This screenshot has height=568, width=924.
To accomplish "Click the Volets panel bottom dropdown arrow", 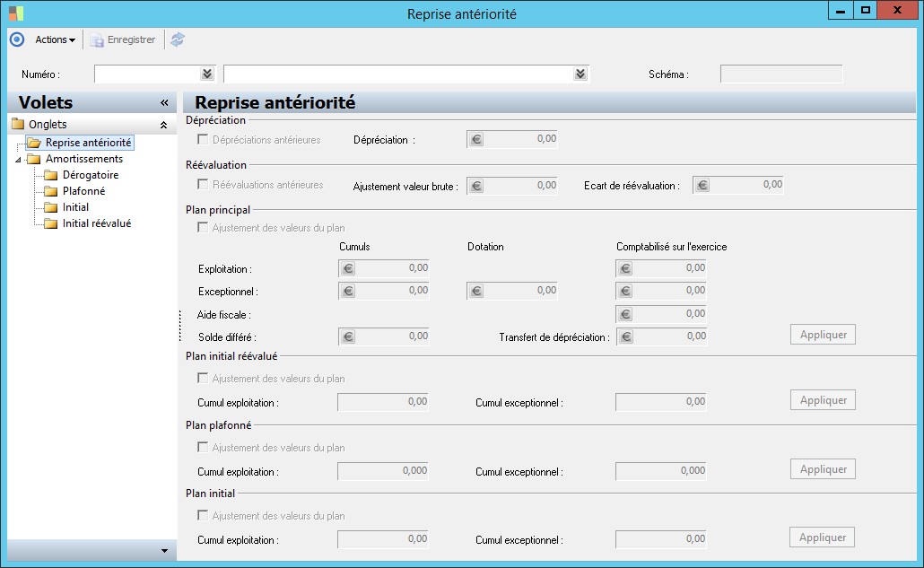I will [164, 551].
